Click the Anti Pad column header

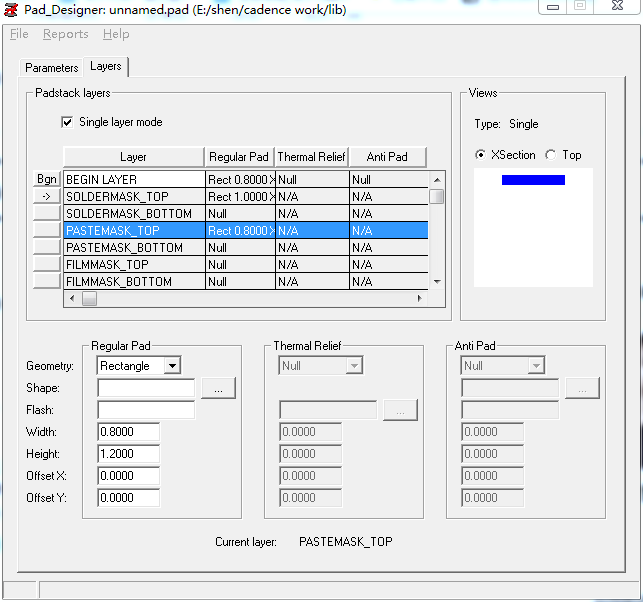[x=387, y=157]
